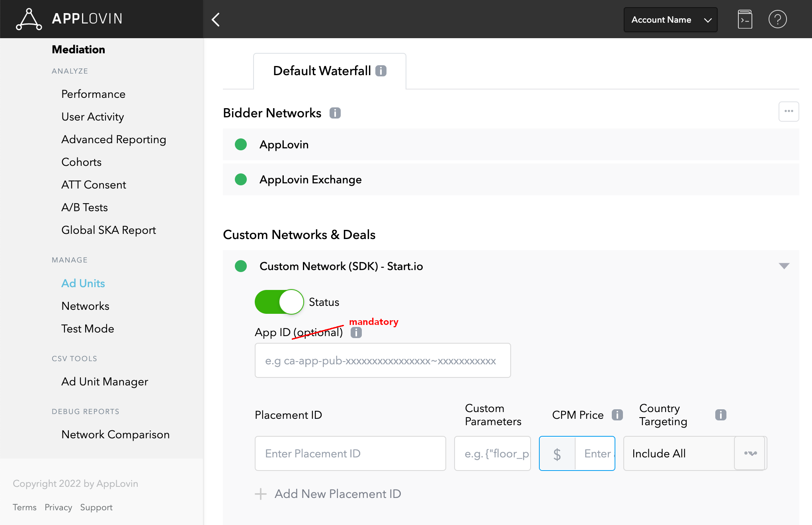Click the green status dot for AppLovin

coord(241,144)
